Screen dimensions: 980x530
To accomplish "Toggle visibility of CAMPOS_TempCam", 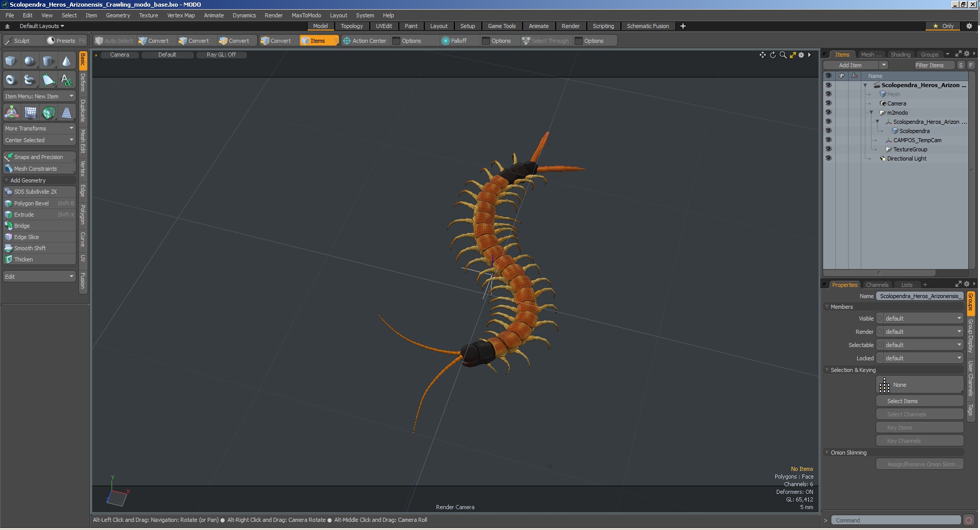I will point(828,140).
